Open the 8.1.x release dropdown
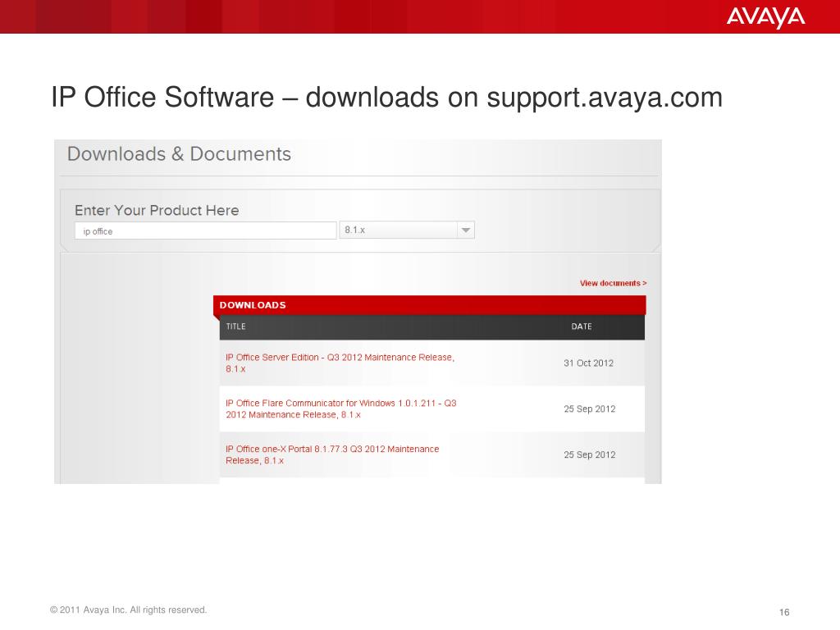Image resolution: width=840 pixels, height=630 pixels. pyautogui.click(x=407, y=230)
